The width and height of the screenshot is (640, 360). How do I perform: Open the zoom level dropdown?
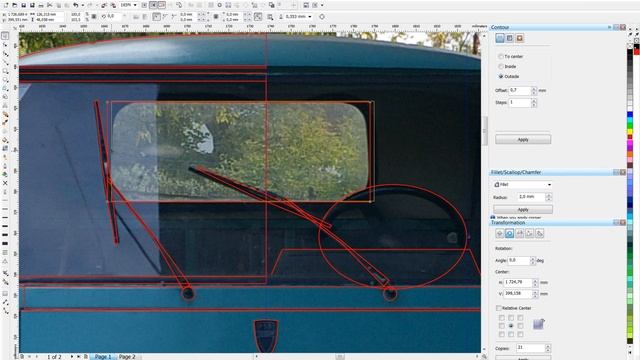tap(135, 5)
